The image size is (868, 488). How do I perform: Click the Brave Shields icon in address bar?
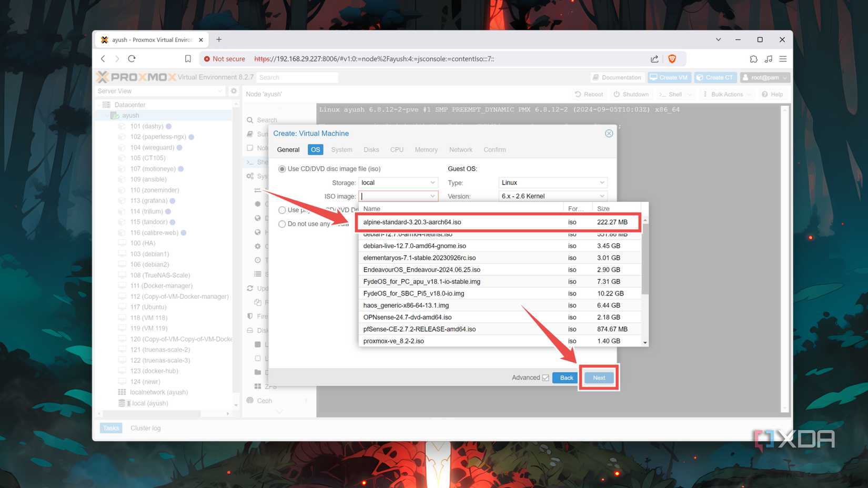point(672,59)
